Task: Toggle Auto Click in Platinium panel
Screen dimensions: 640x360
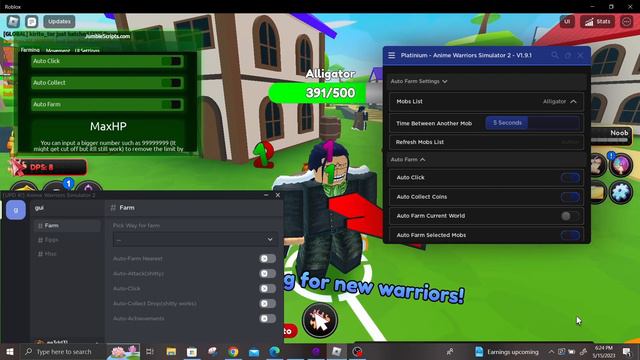Action: [x=570, y=178]
